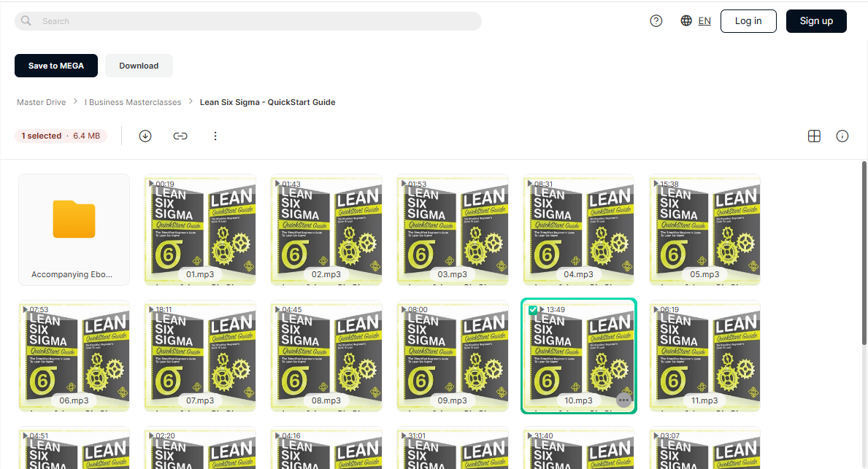Click the 10.mp3 file name label
This screenshot has height=469, width=868.
[578, 400]
